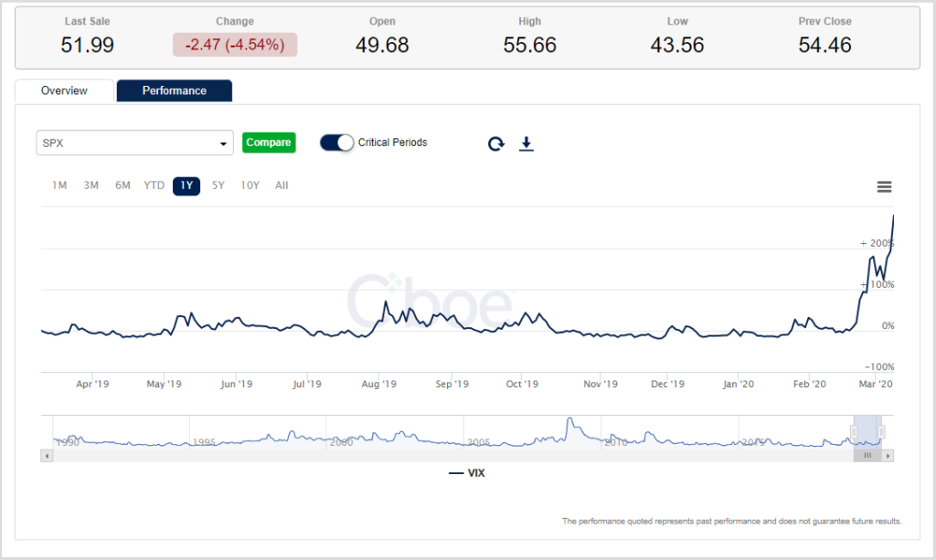
Task: Download the chart data
Action: point(526,143)
